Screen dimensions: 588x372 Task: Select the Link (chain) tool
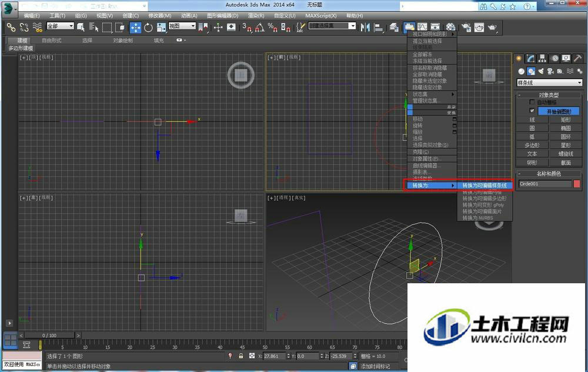[11, 28]
